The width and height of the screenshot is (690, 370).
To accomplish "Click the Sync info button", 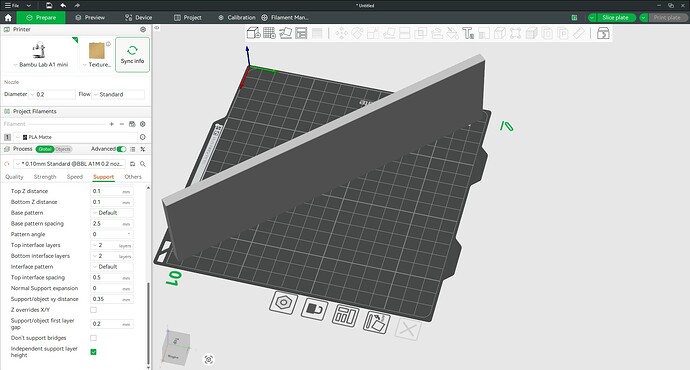I will point(132,55).
